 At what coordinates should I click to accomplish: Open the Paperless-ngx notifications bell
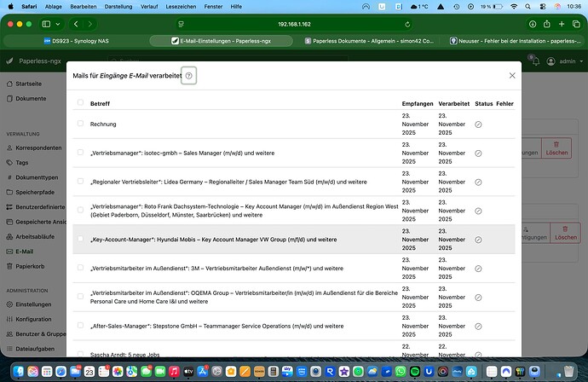pos(536,61)
